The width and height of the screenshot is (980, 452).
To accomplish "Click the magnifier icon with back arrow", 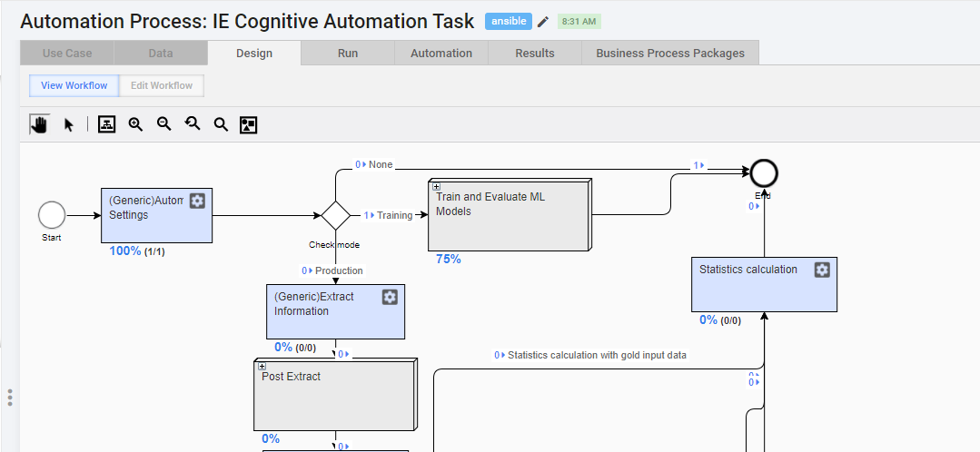I will pos(193,124).
